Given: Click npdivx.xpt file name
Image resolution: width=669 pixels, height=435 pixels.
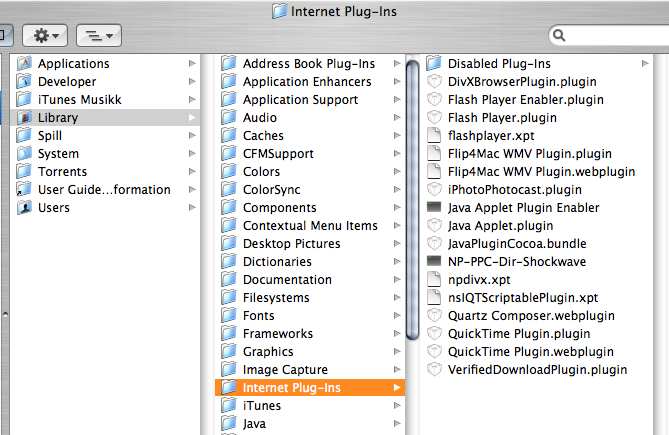Looking at the screenshot, I should pos(479,280).
